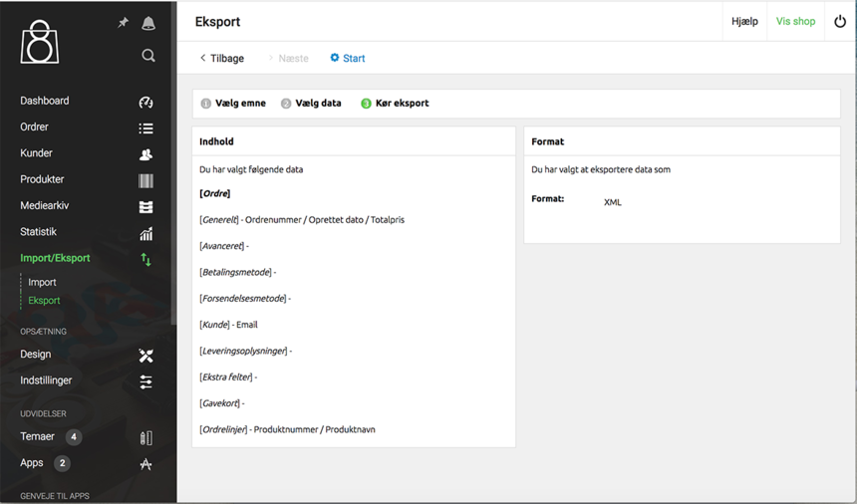
Task: Select Import submenu item
Action: (42, 283)
